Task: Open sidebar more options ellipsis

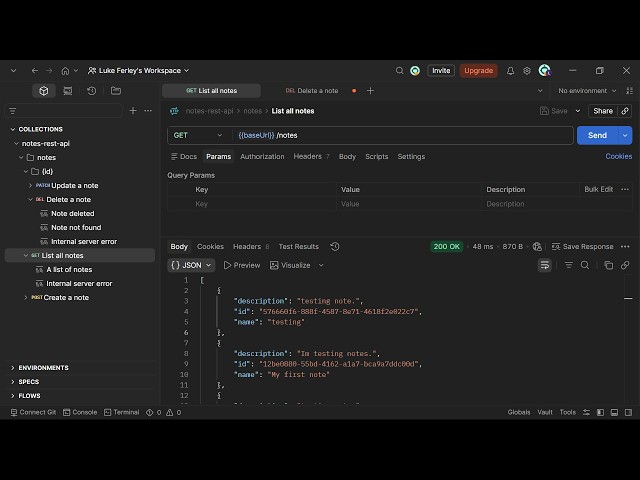Action: click(x=148, y=111)
